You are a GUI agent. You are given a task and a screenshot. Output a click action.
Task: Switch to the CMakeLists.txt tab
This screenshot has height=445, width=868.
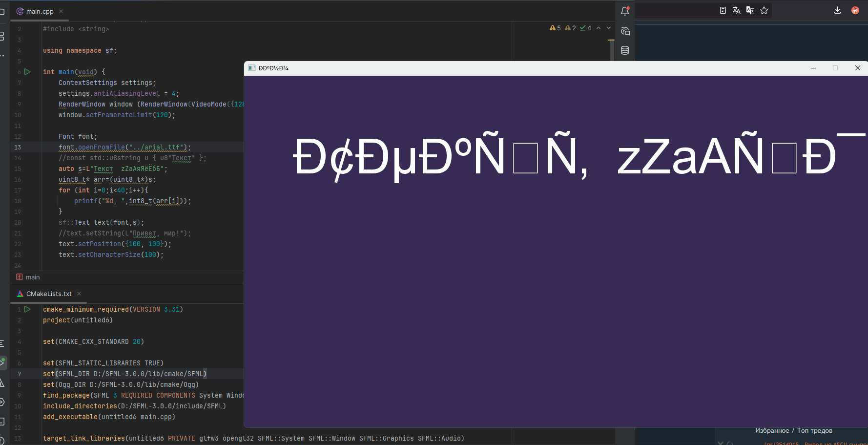tap(49, 294)
